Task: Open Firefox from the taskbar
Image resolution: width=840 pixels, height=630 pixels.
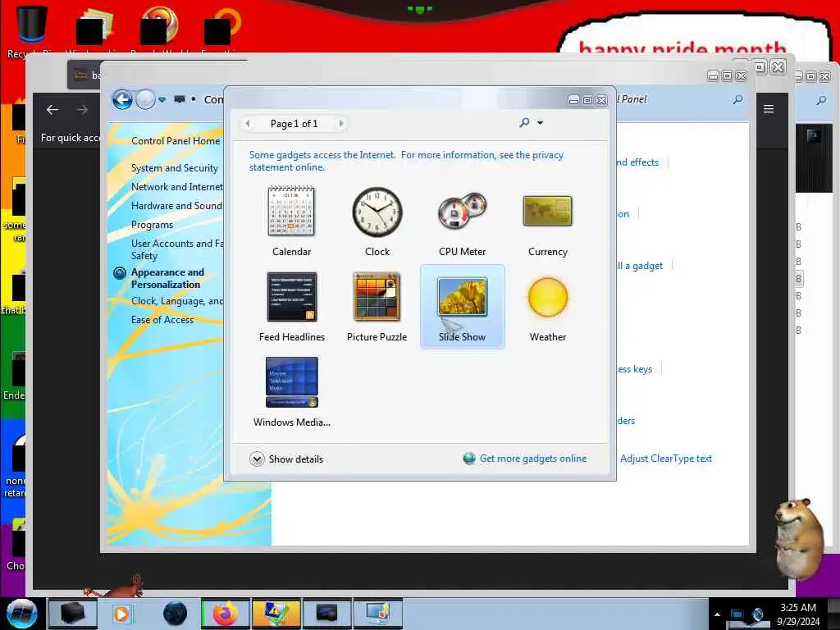Action: pyautogui.click(x=226, y=614)
